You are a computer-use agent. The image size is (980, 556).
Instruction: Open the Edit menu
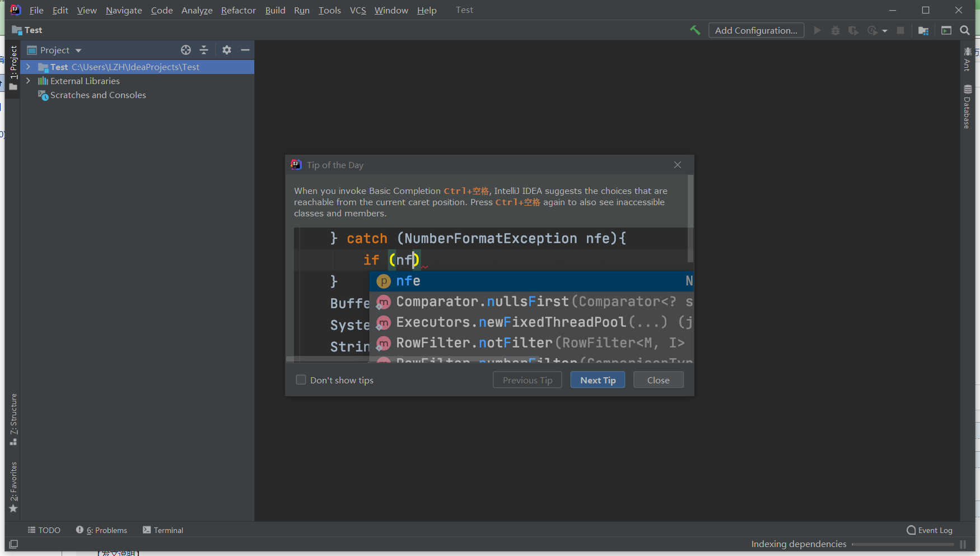[x=60, y=10]
